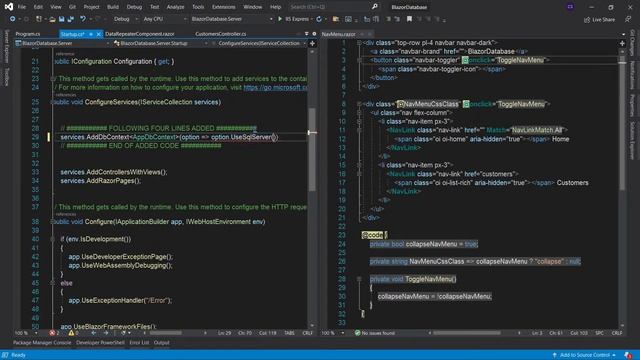Click the No issues found checkmark

pos(358,333)
